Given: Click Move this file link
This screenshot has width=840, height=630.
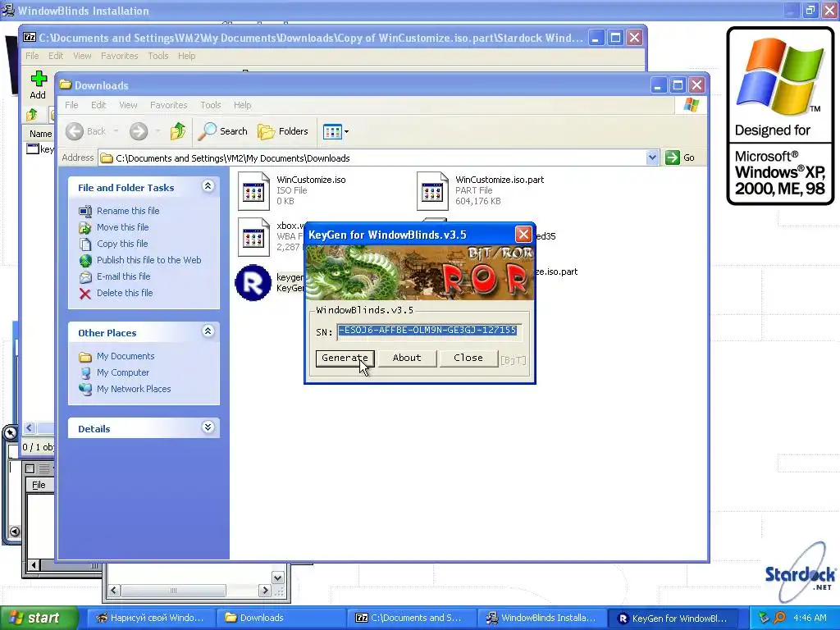Looking at the screenshot, I should (123, 227).
